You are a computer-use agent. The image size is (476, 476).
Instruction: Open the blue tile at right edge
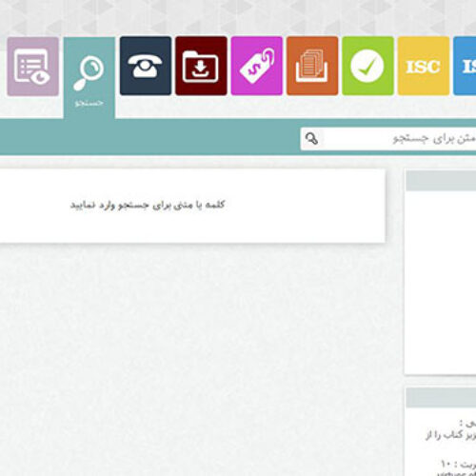465,66
